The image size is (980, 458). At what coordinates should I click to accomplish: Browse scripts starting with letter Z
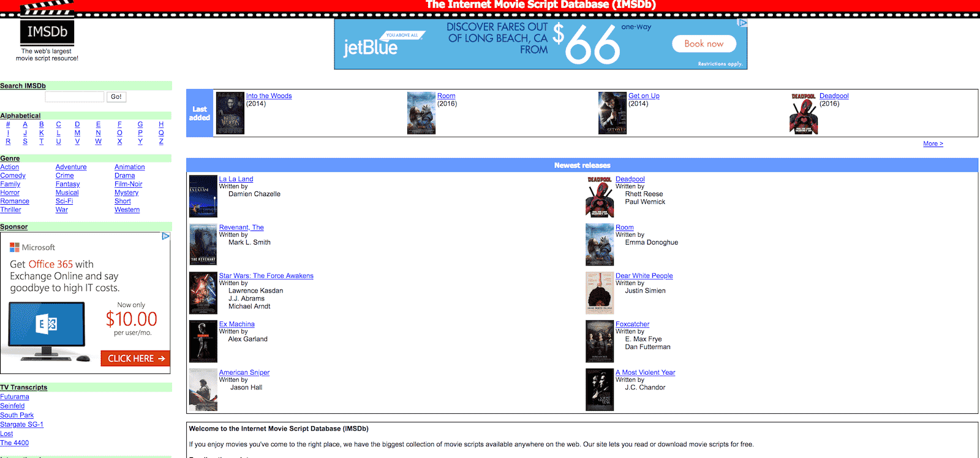(x=161, y=142)
